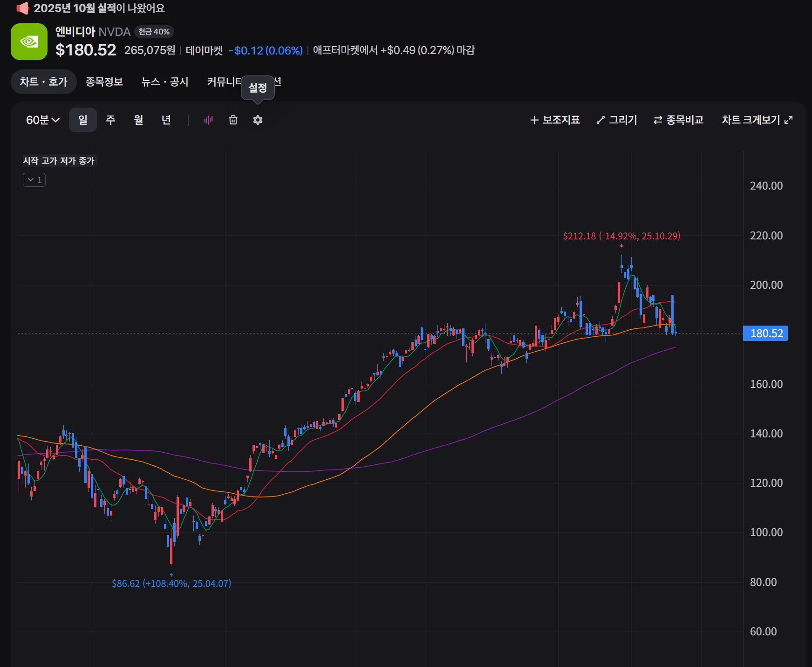
Task: Click the NVIDIA logo icon
Action: click(29, 41)
